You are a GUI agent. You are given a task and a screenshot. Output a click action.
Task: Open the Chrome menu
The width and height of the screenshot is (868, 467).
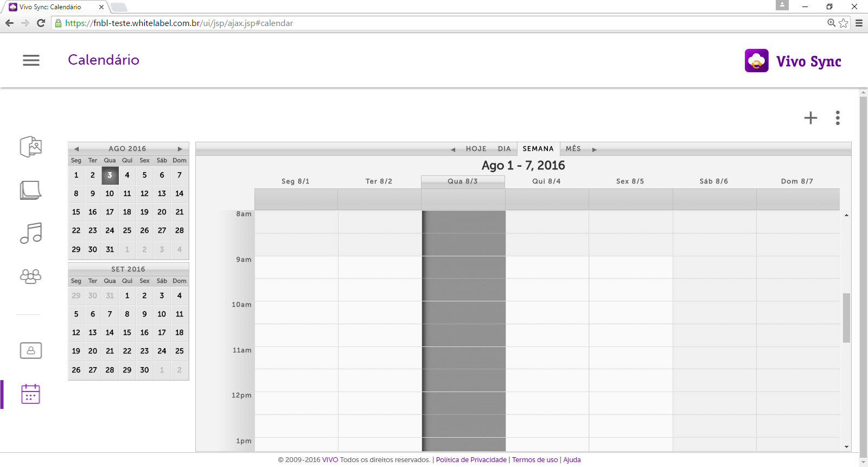859,23
